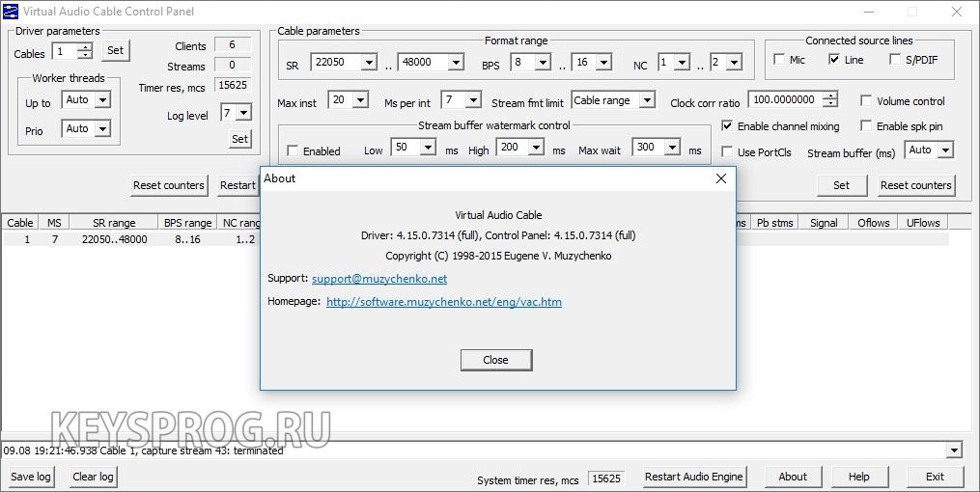Toggle the Volume control checkbox

(866, 100)
